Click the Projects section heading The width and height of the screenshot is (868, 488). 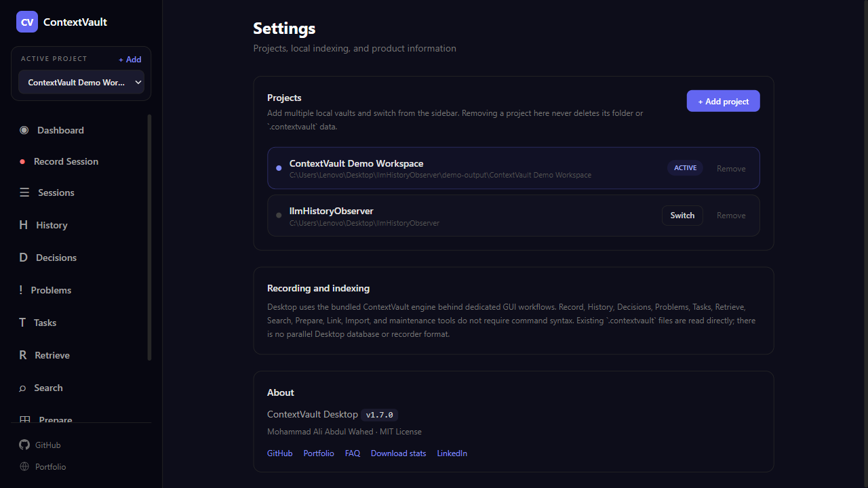click(284, 98)
